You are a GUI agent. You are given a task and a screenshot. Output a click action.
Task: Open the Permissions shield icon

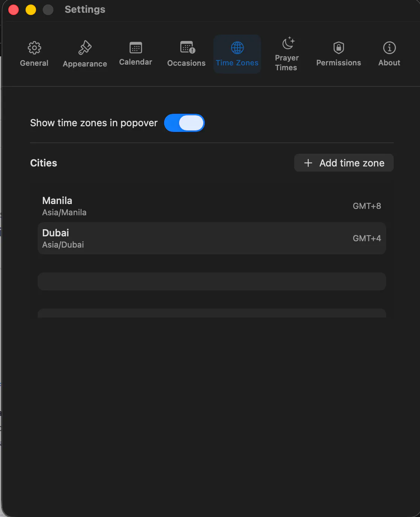338,48
